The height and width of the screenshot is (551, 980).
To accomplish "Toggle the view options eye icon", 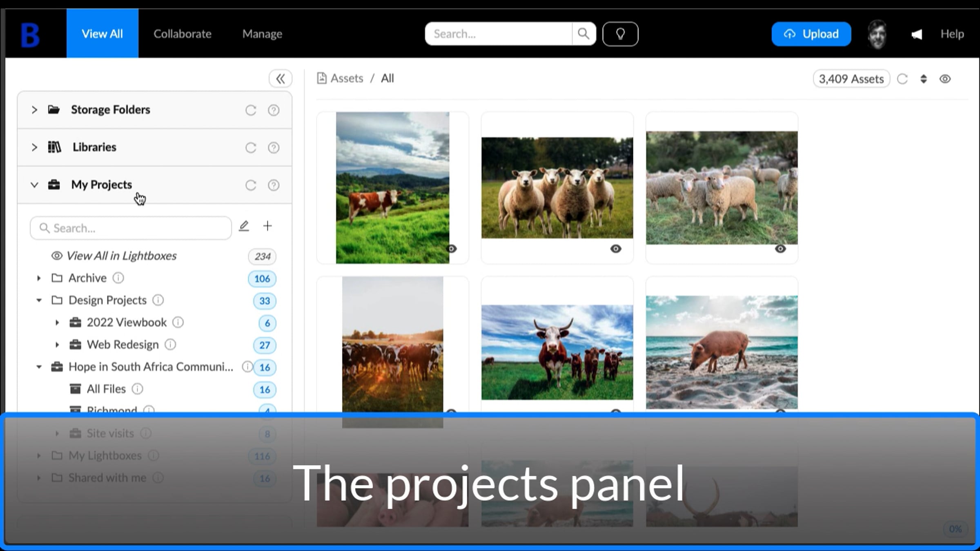I will coord(945,79).
